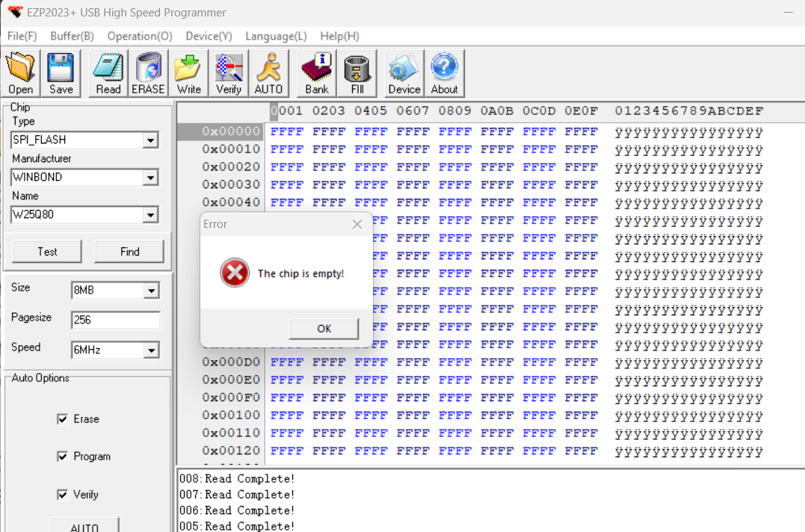Select hex address row 0x00000
This screenshot has height=532, width=805.
click(x=231, y=132)
